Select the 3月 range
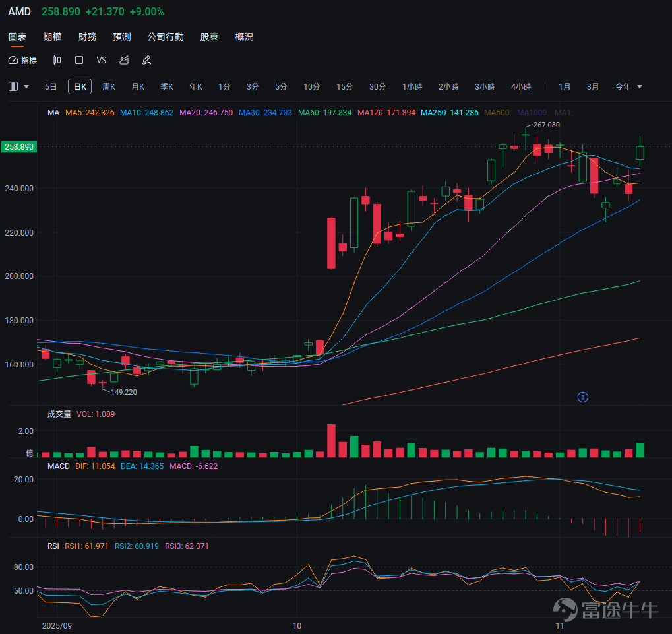 pyautogui.click(x=593, y=87)
